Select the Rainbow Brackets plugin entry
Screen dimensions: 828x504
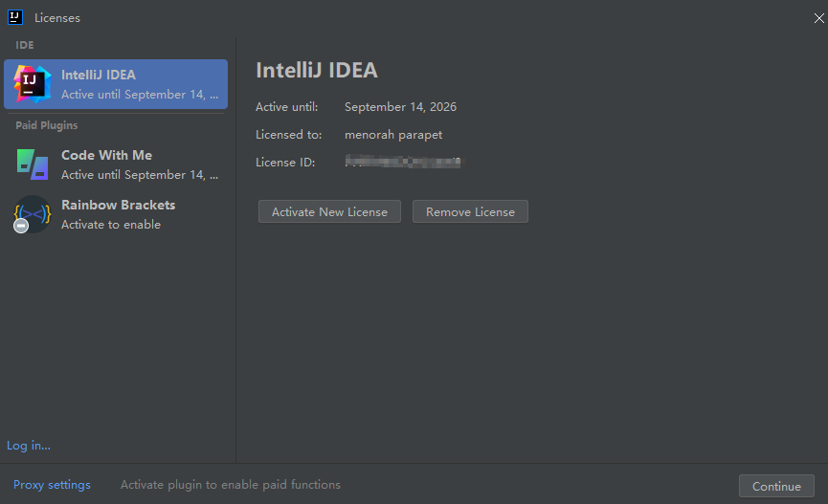tap(116, 214)
